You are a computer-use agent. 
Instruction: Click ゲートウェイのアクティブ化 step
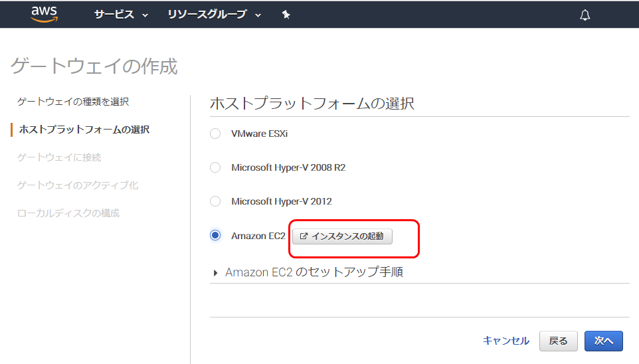click(x=78, y=185)
